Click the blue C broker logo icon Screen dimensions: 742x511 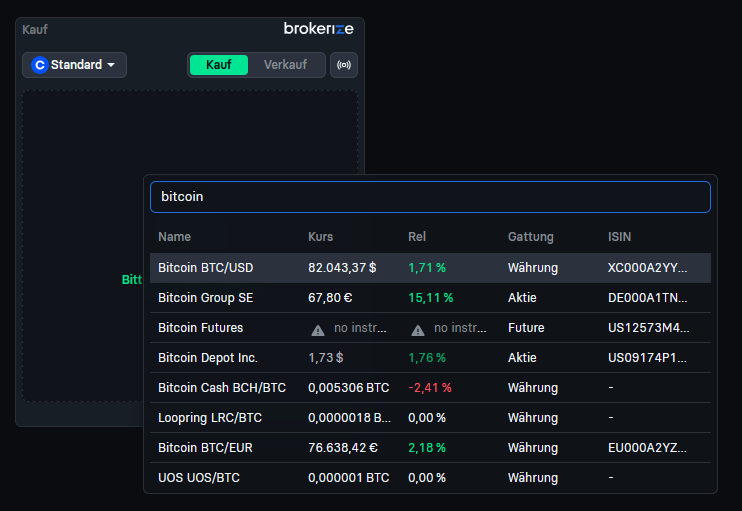[x=40, y=65]
